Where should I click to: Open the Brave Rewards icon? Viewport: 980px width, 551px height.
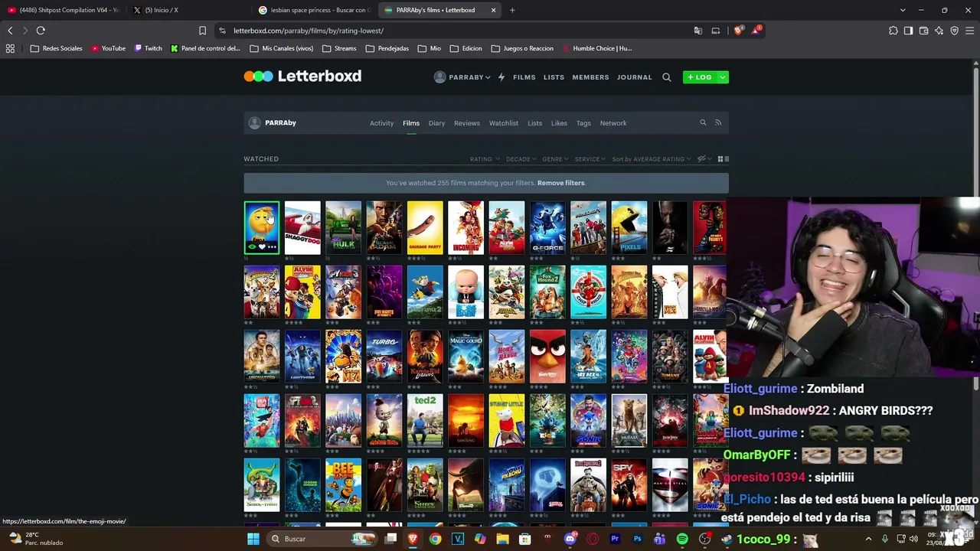click(756, 31)
